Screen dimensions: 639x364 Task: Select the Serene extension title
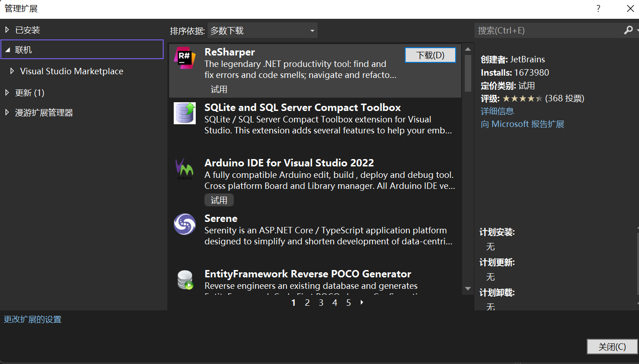[221, 218]
